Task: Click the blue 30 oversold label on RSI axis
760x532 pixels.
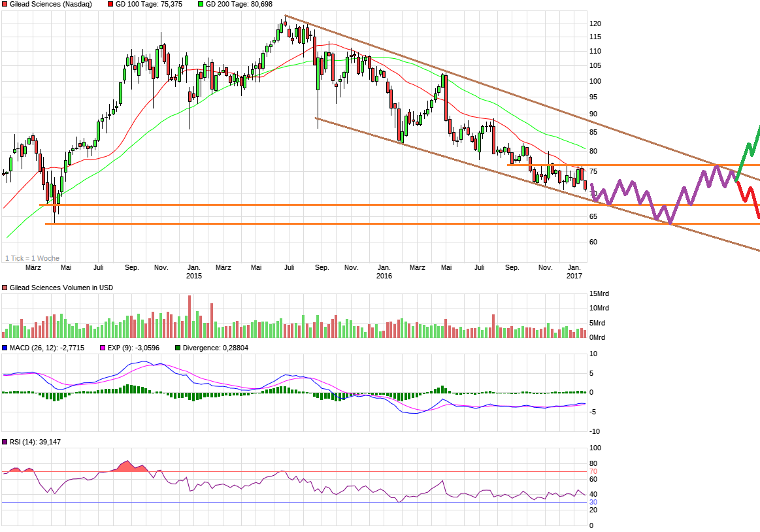Action: click(x=593, y=503)
